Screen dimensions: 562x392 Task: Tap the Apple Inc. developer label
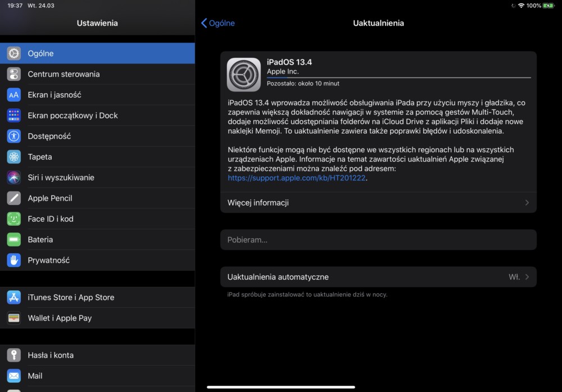click(283, 71)
